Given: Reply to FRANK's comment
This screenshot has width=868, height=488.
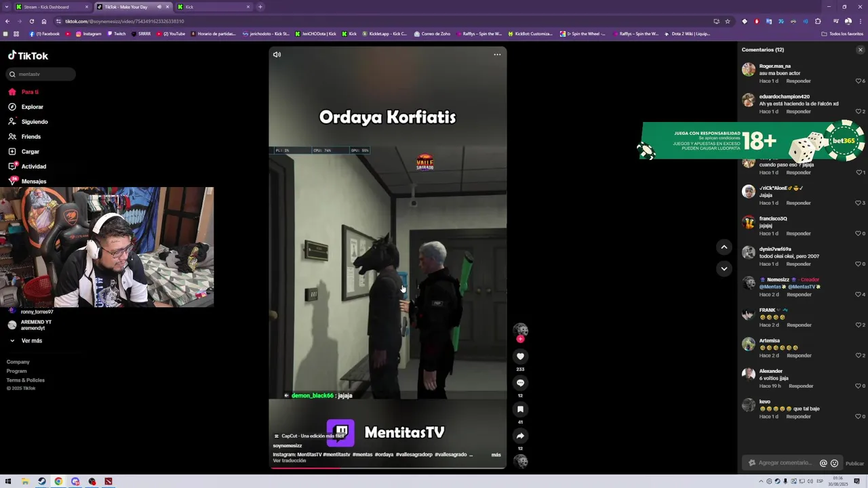Looking at the screenshot, I should [798, 325].
